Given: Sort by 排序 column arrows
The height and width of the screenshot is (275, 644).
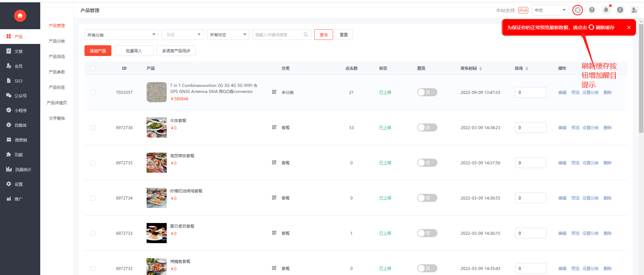Looking at the screenshot, I should [x=527, y=68].
